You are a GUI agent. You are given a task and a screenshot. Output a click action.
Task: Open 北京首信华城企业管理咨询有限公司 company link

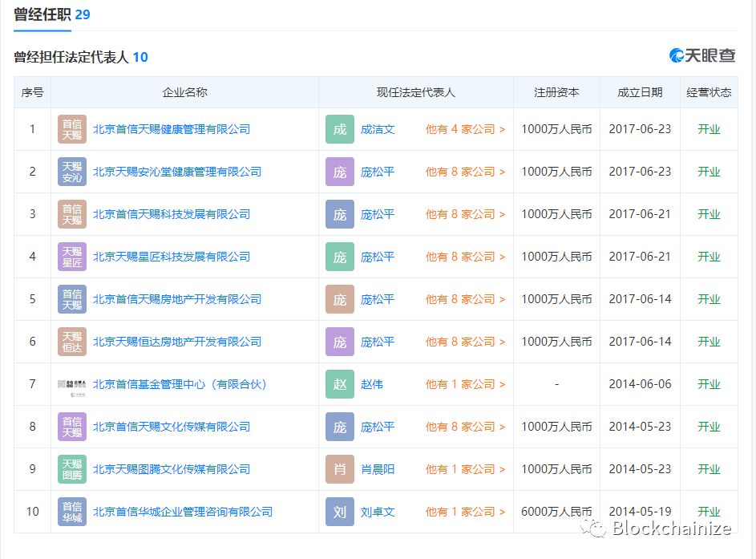(x=183, y=512)
